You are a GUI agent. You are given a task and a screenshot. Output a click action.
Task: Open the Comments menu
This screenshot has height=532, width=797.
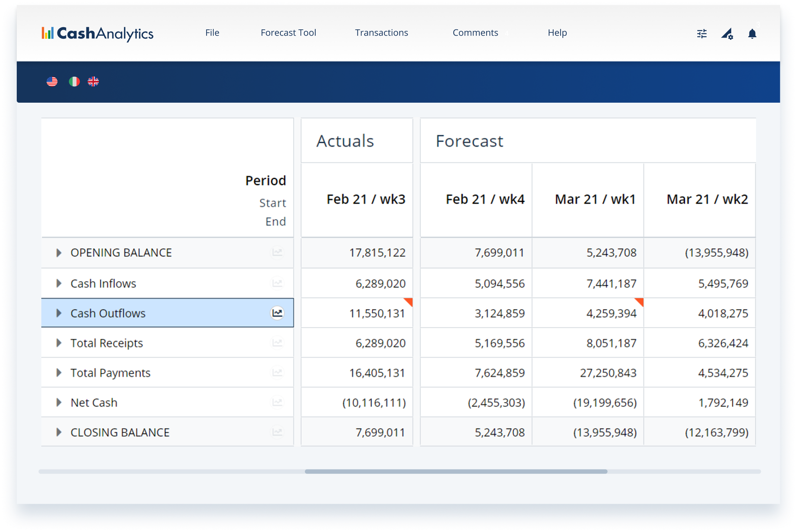[475, 33]
